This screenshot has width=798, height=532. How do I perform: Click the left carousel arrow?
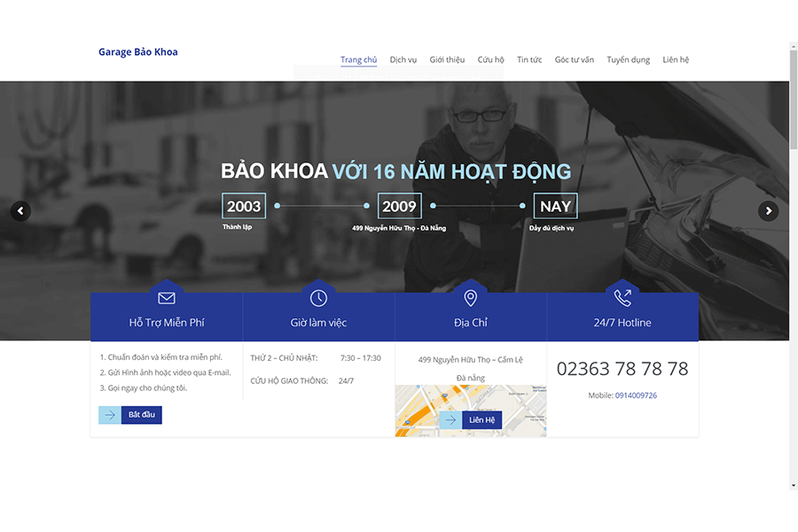click(x=20, y=211)
